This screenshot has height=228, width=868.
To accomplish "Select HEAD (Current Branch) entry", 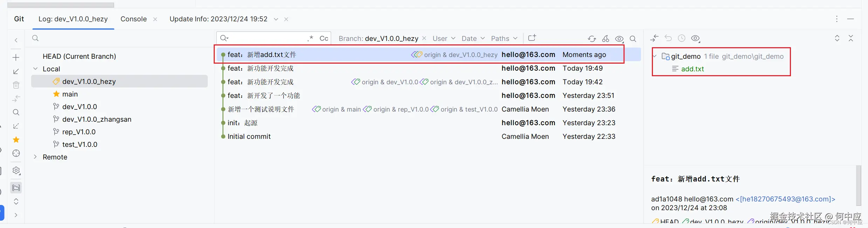I will [x=79, y=56].
